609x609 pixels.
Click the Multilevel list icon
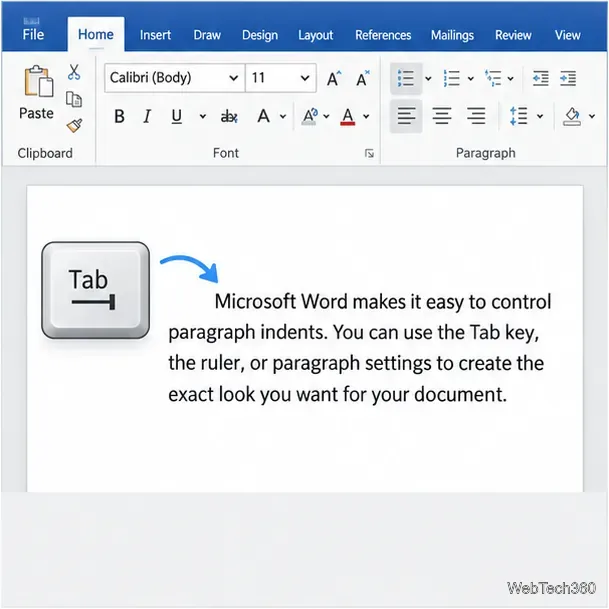[x=493, y=78]
